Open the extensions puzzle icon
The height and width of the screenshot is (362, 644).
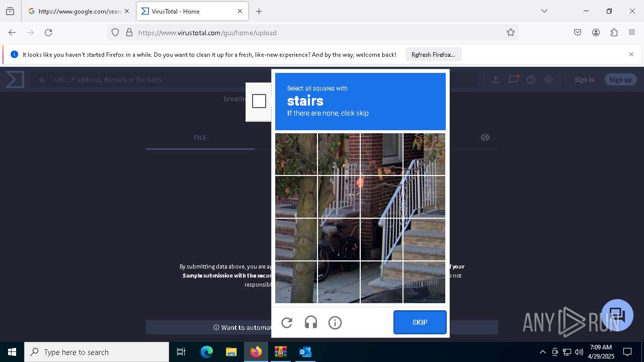614,33
